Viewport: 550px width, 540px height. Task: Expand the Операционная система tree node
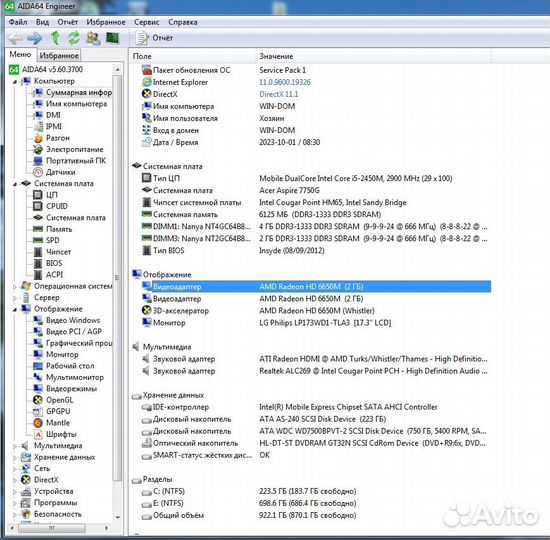[x=15, y=287]
